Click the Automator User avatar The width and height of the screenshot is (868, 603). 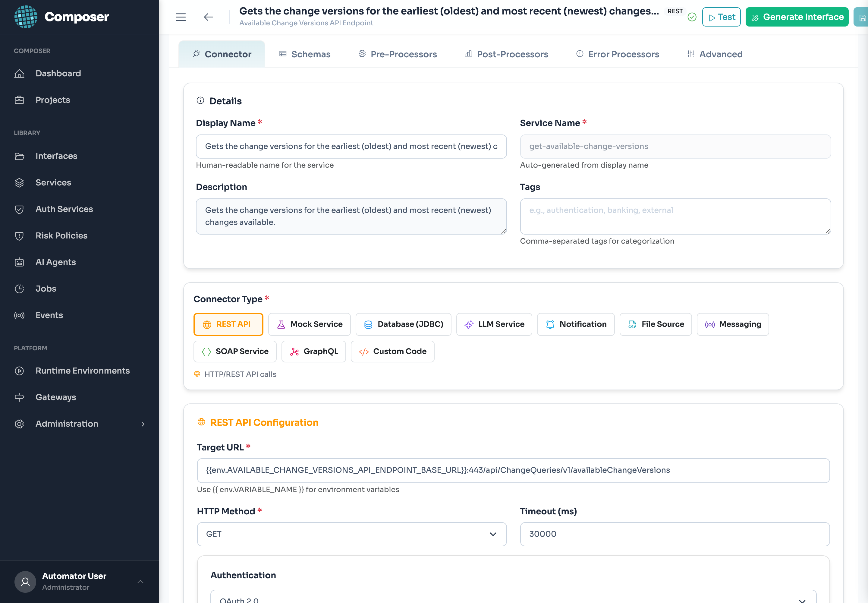click(25, 582)
